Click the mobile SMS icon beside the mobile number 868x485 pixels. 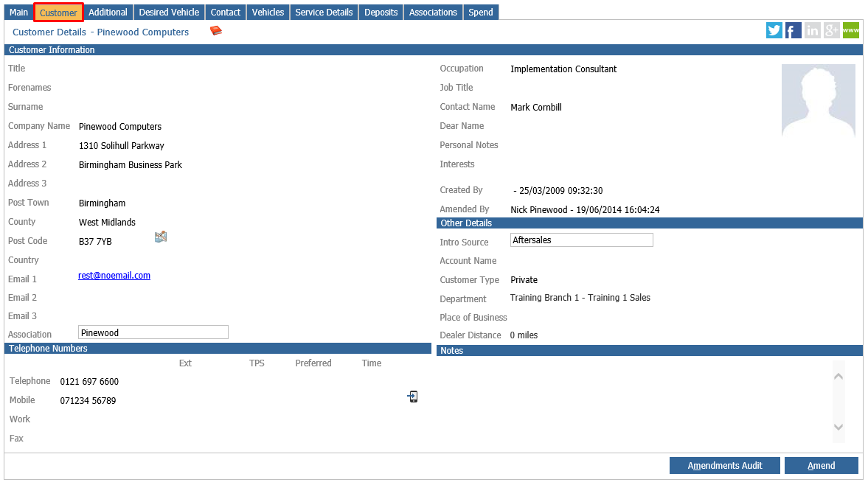pyautogui.click(x=412, y=397)
